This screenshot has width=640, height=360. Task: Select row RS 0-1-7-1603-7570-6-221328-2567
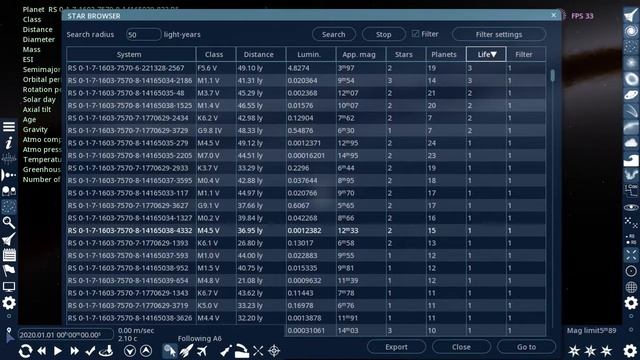tap(306, 68)
